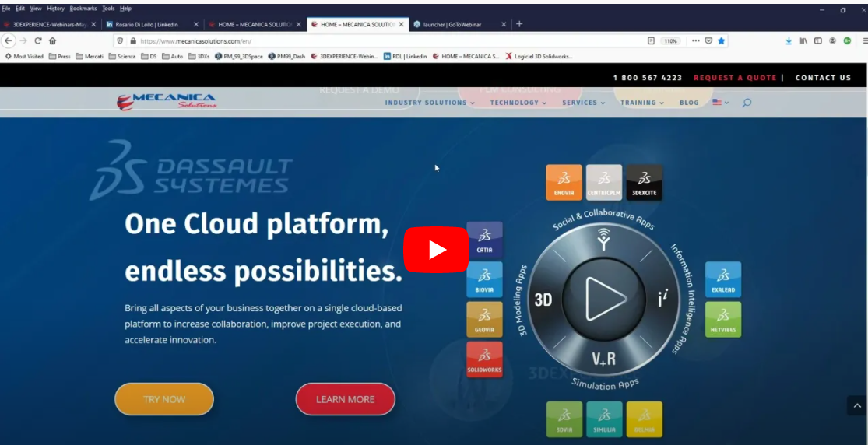Open the language flag dropdown
Screen dimensions: 868x445
point(720,103)
